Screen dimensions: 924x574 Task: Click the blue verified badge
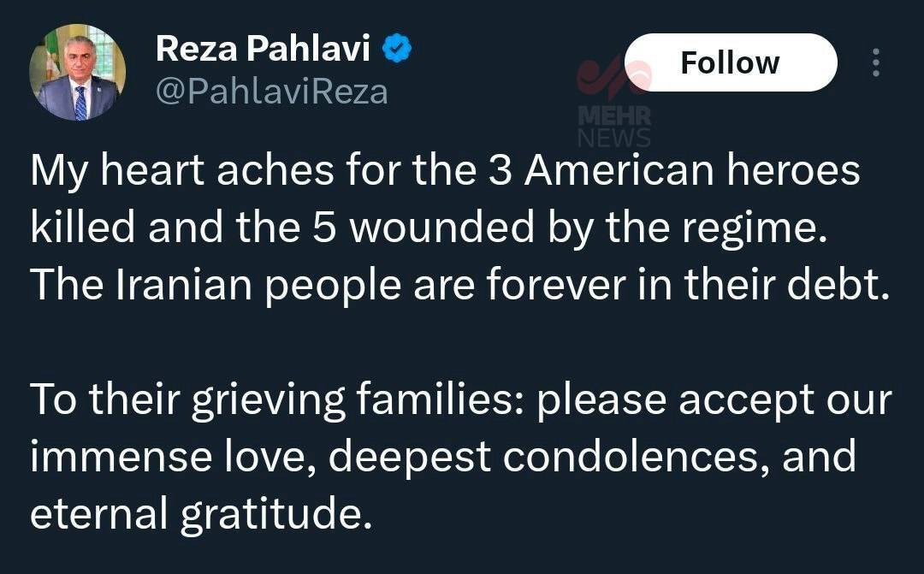coord(396,50)
